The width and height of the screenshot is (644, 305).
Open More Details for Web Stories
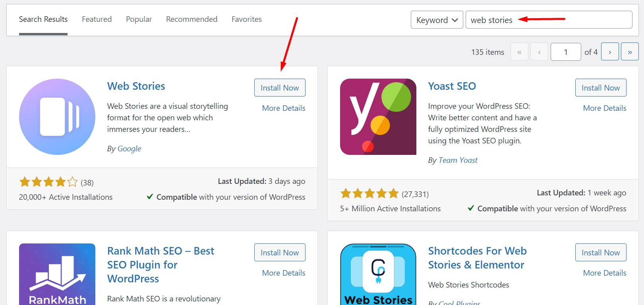[x=283, y=108]
